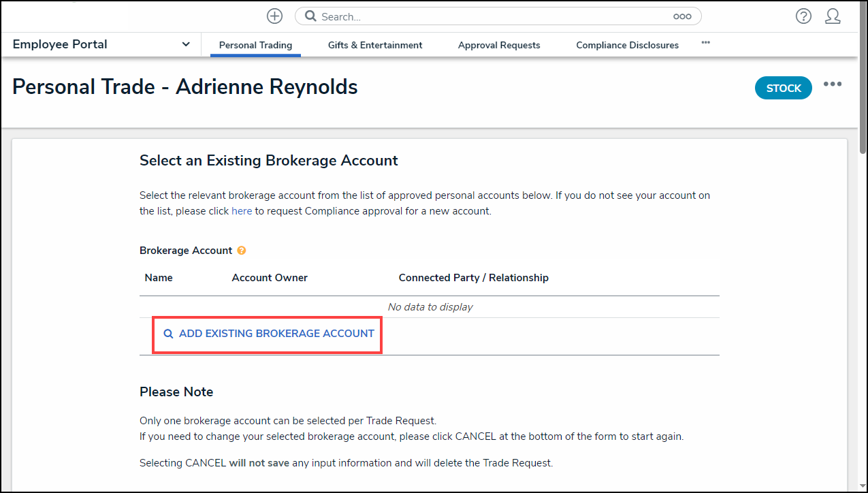The height and width of the screenshot is (493, 868).
Task: Collapse the Employee Portal selector chevron
Action: (x=185, y=44)
